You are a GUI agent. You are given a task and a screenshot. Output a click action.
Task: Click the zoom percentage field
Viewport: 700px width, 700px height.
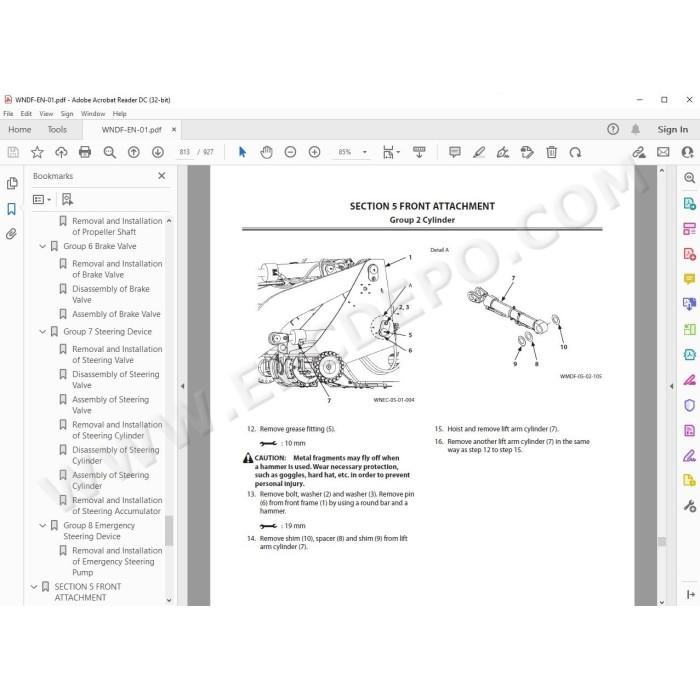tap(345, 152)
